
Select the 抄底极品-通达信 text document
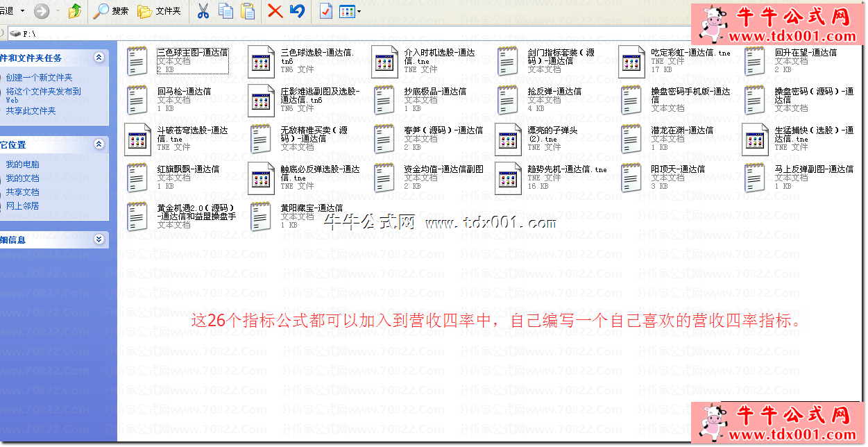pyautogui.click(x=420, y=99)
